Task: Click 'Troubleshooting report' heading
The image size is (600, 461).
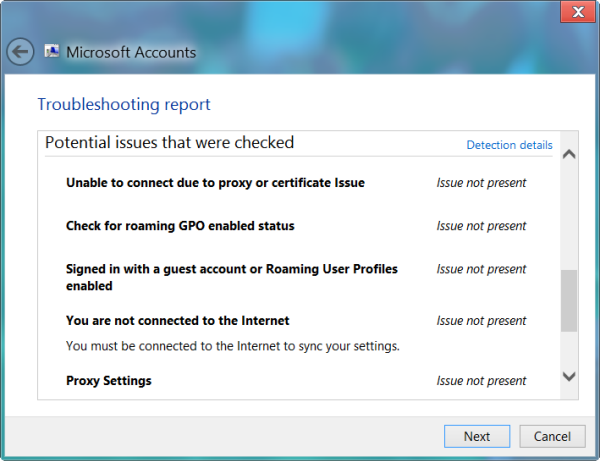Action: (x=124, y=104)
